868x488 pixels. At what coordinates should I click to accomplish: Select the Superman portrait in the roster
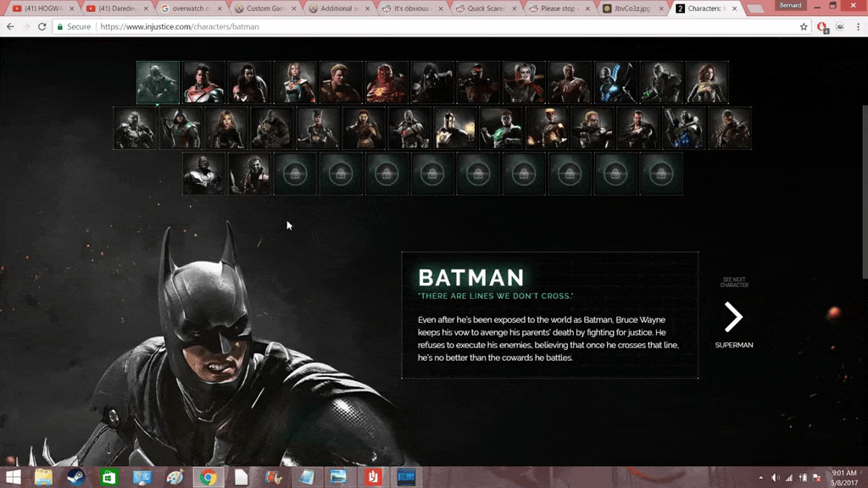coord(203,82)
